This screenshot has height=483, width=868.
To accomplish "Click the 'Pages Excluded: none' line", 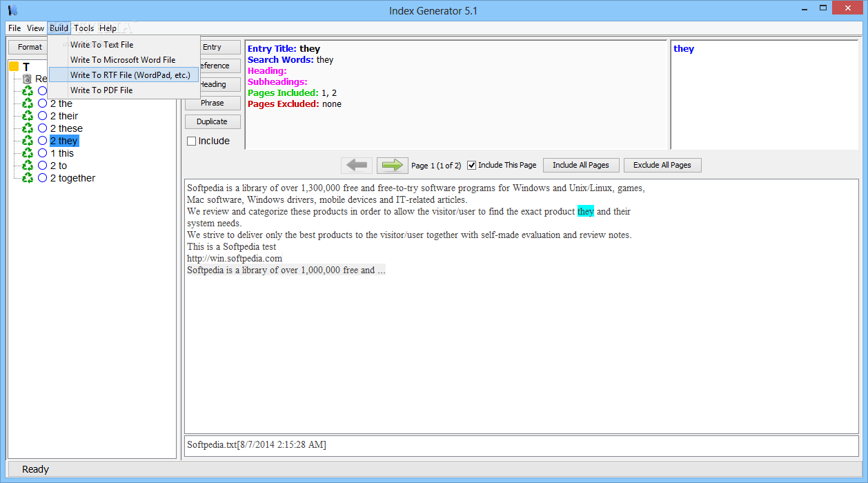I will tap(295, 103).
